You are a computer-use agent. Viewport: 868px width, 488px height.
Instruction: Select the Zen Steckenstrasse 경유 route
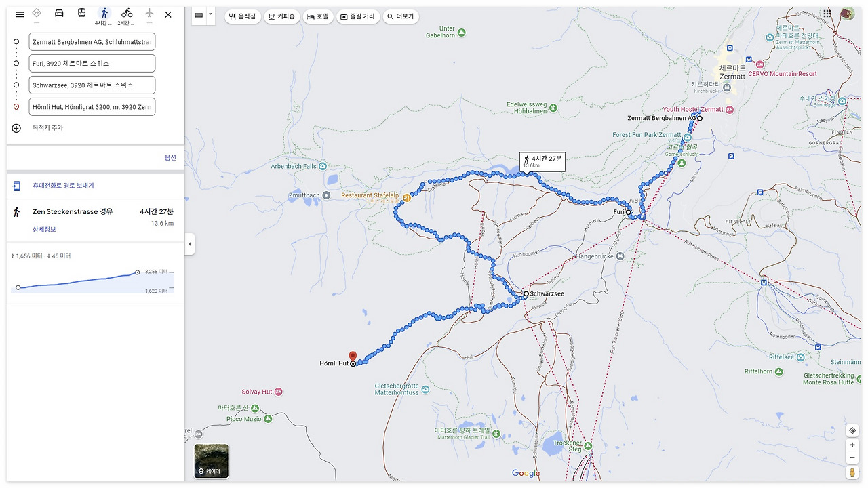96,220
